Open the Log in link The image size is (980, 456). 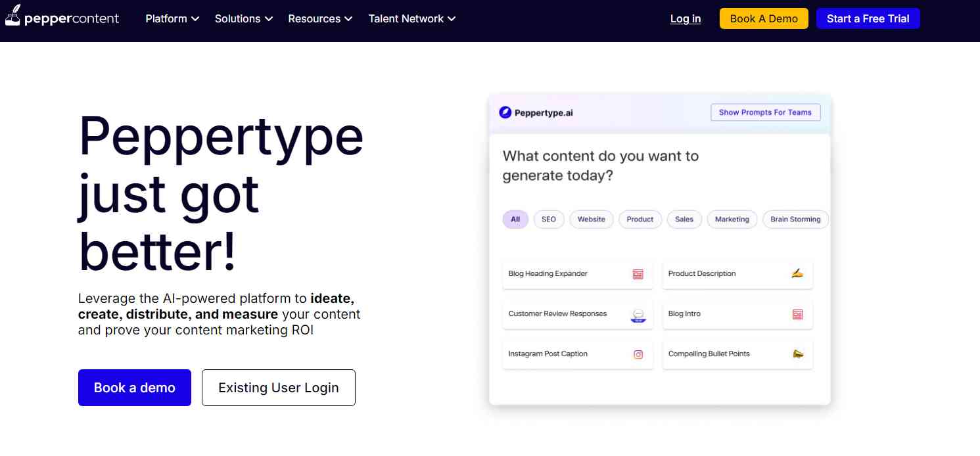(686, 18)
